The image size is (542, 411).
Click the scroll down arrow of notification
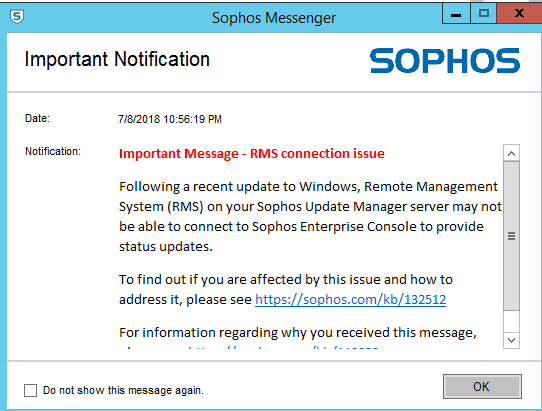point(512,340)
